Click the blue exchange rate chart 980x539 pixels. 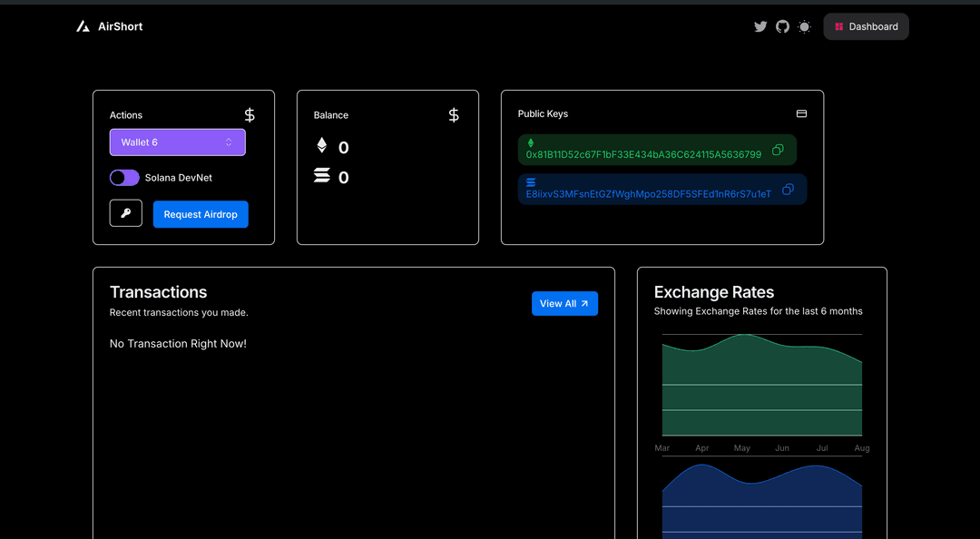point(761,504)
